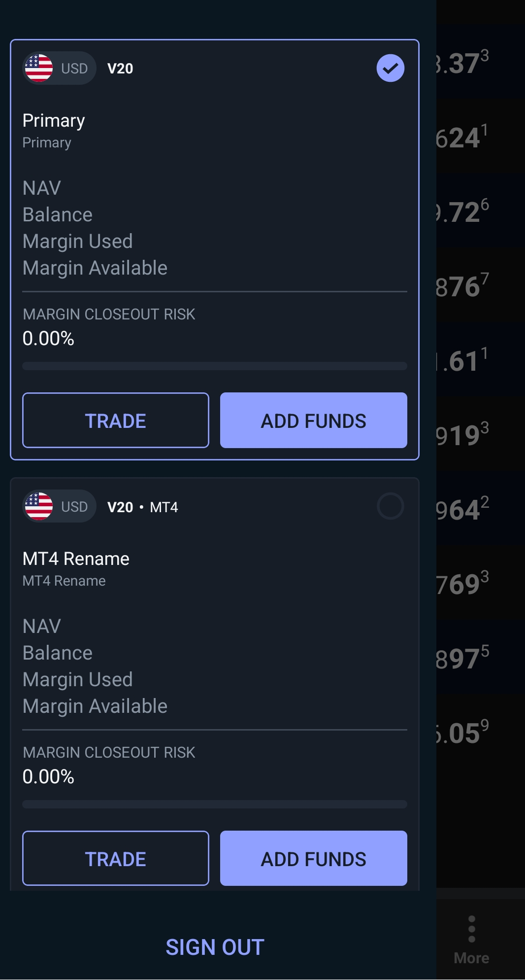Tap the V20 • MT4 platform label
Screen dimensions: 525x980
pos(143,507)
